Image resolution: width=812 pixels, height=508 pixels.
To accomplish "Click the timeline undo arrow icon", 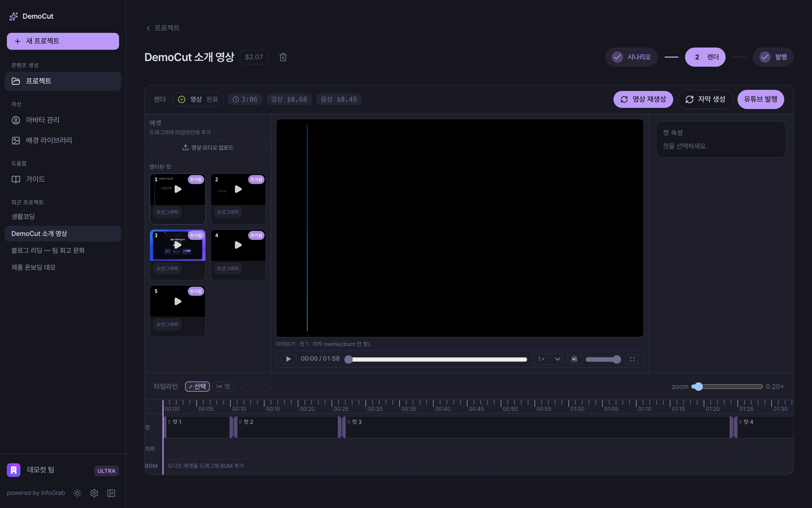I will pyautogui.click(x=248, y=387).
